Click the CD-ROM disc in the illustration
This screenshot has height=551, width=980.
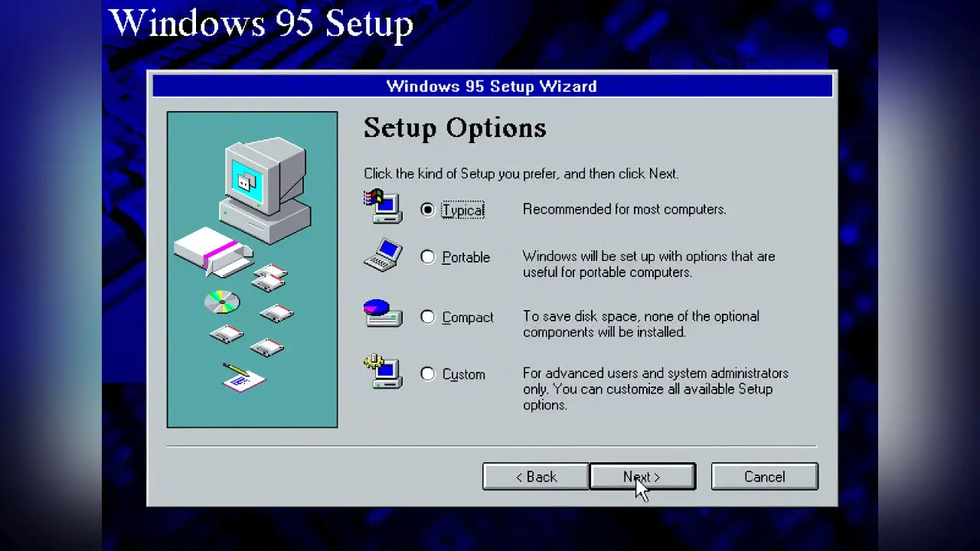[x=222, y=302]
